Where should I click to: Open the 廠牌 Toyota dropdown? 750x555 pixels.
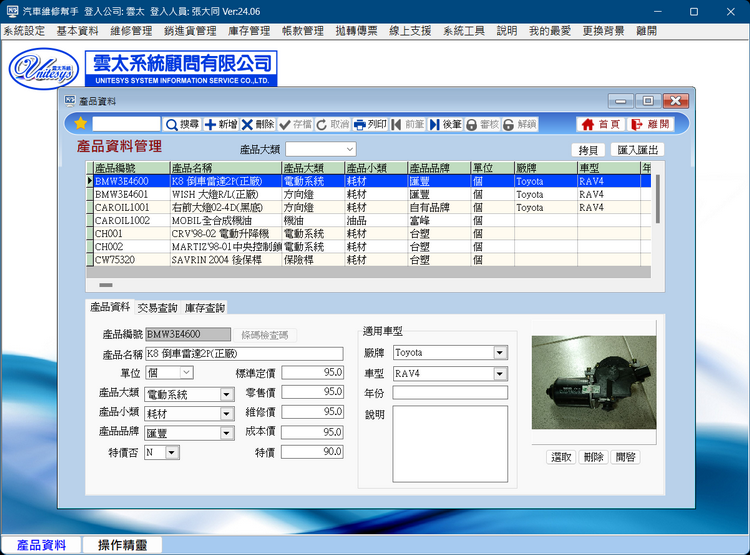(x=500, y=353)
